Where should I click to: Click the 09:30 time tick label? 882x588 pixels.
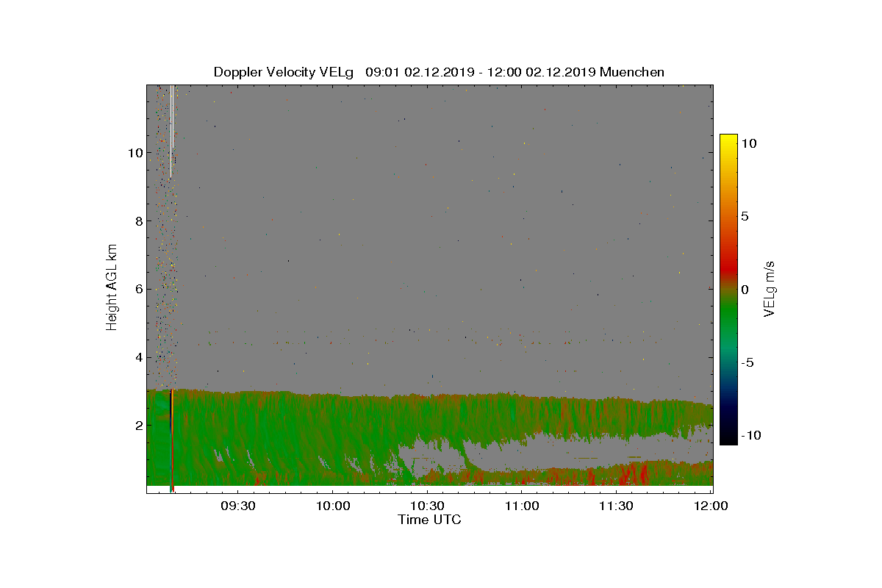(x=237, y=506)
